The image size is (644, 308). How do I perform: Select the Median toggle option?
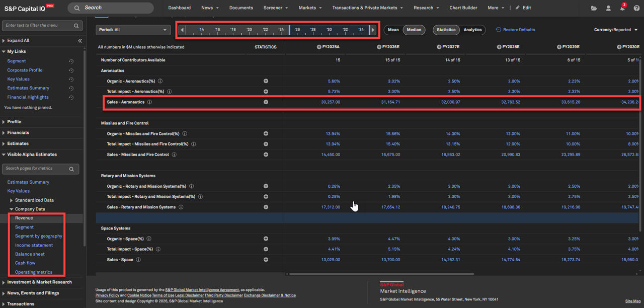[414, 30]
